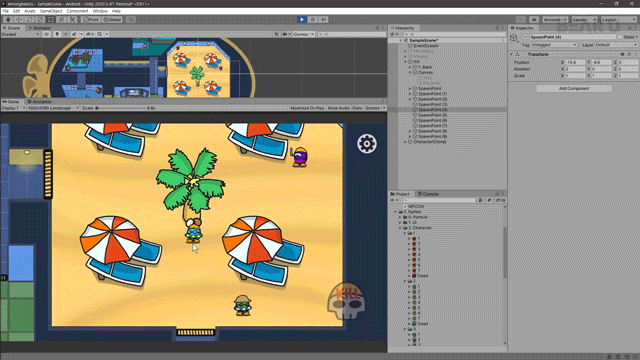Open settings gear in game view
This screenshot has height=360, width=640.
click(367, 144)
